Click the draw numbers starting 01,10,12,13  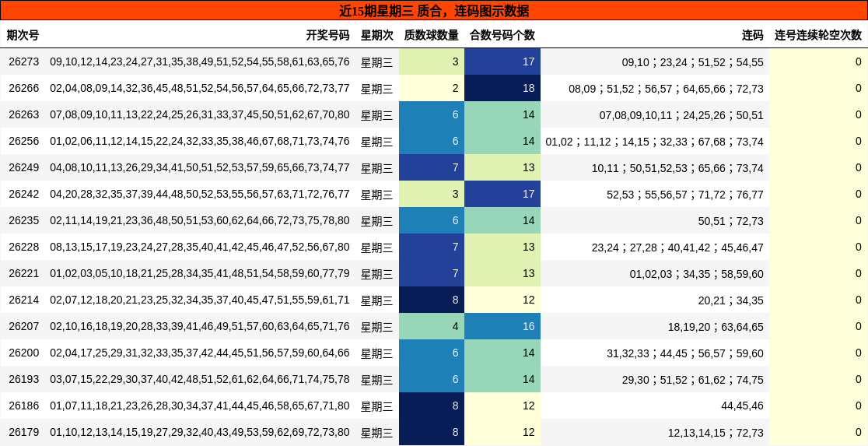[x=200, y=432]
